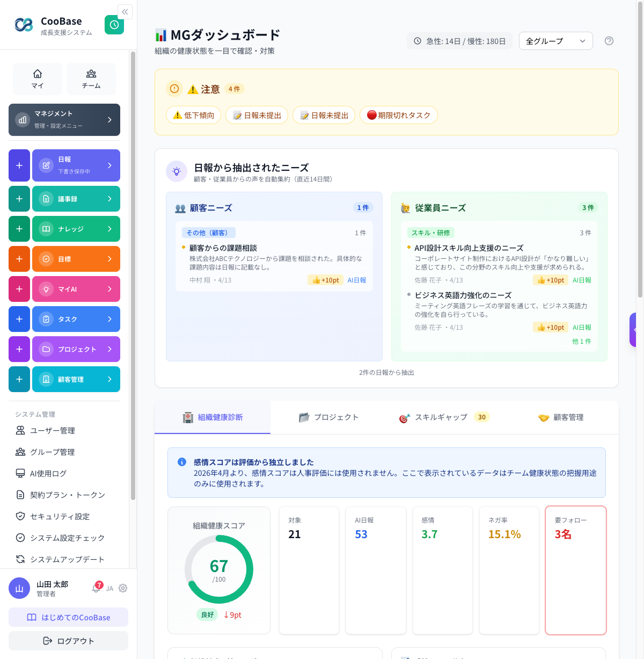This screenshot has width=644, height=659.
Task: Click the notification bell icon
Action: click(x=96, y=588)
